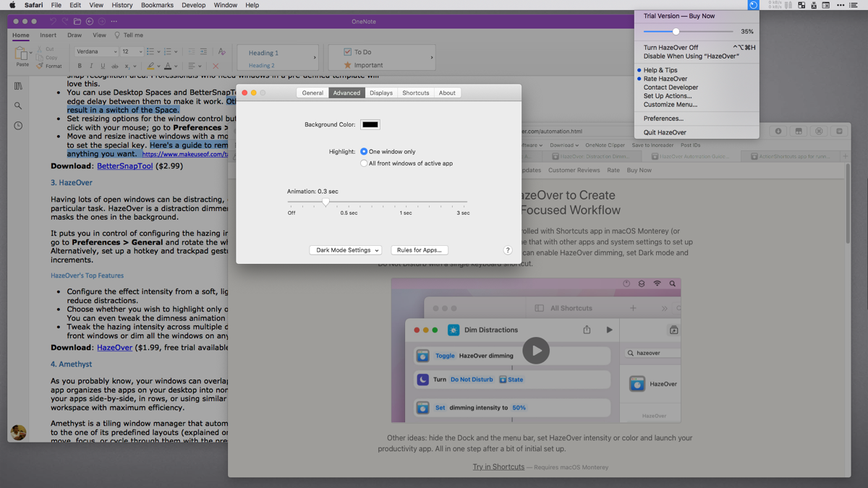Click the font color A icon
868x488 pixels.
[168, 67]
